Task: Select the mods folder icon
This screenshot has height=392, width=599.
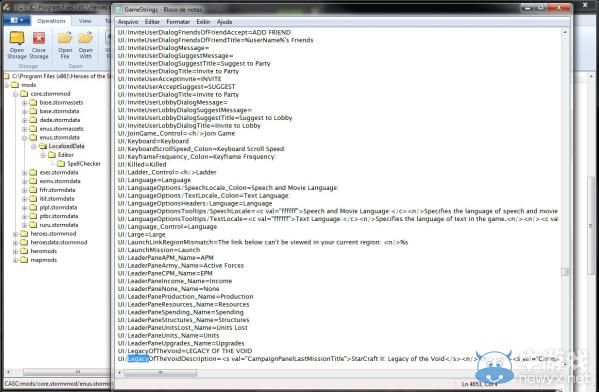Action: point(15,85)
